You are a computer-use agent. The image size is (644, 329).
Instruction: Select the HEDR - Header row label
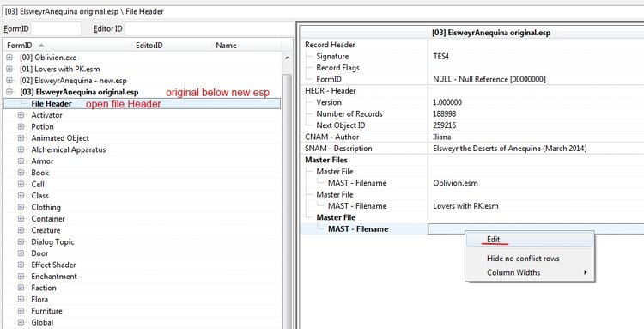[331, 91]
